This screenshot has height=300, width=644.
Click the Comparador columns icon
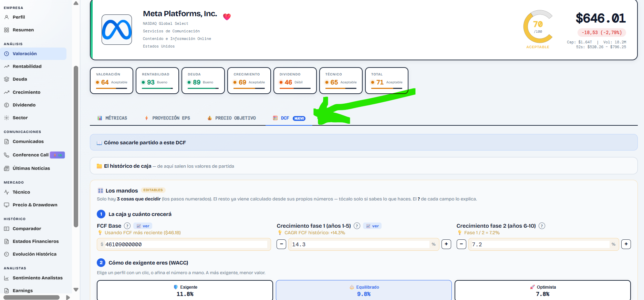(7, 229)
